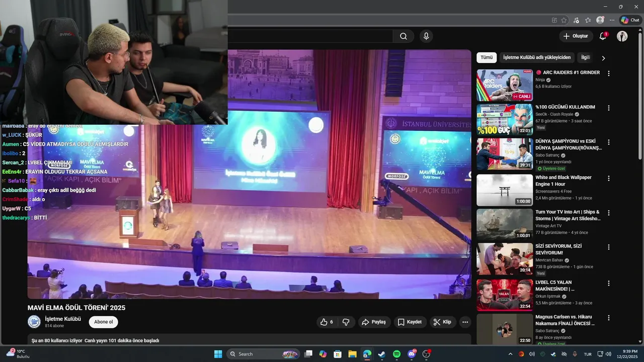Open Edge Copilot Chat button
644x362 pixels.
(630, 20)
